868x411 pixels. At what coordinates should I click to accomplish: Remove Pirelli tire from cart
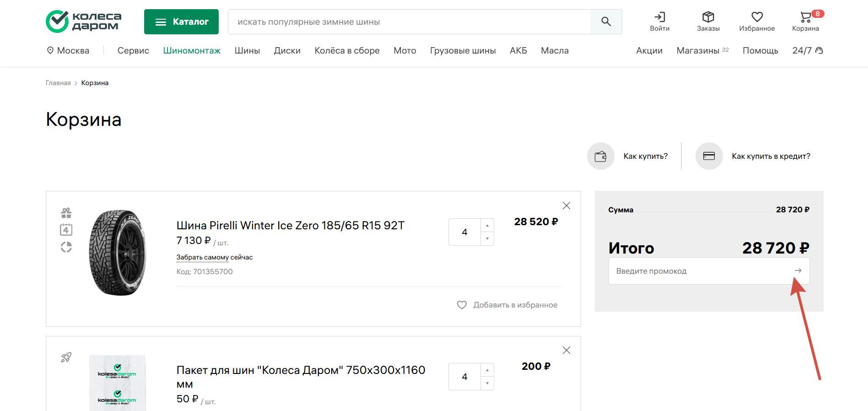pos(566,205)
